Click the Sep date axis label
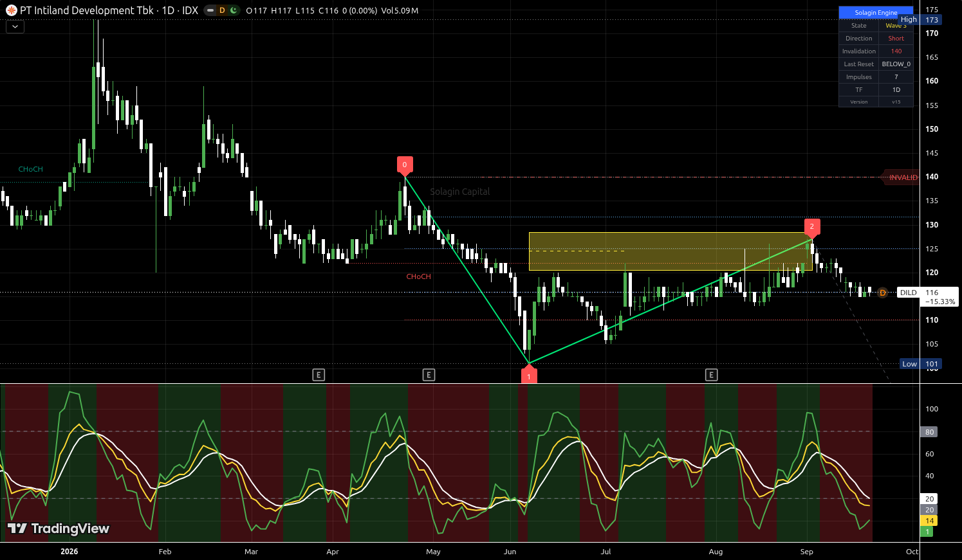The height and width of the screenshot is (560, 962). click(x=806, y=552)
